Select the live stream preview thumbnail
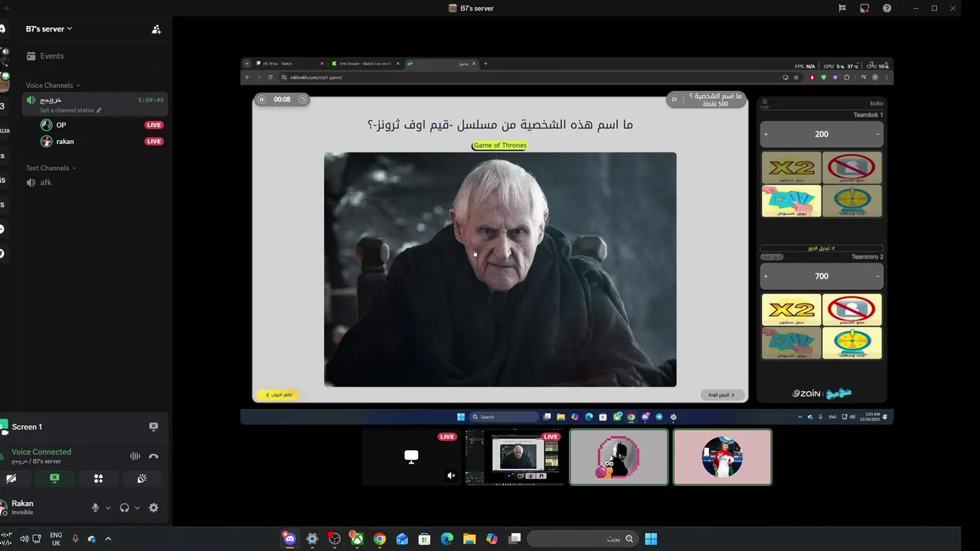Screen dimensions: 980x551 [514, 457]
